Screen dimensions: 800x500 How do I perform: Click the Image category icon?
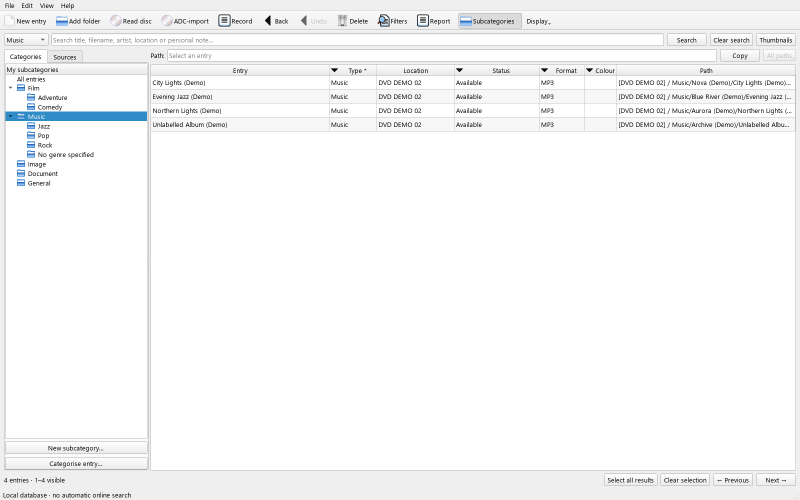point(21,164)
